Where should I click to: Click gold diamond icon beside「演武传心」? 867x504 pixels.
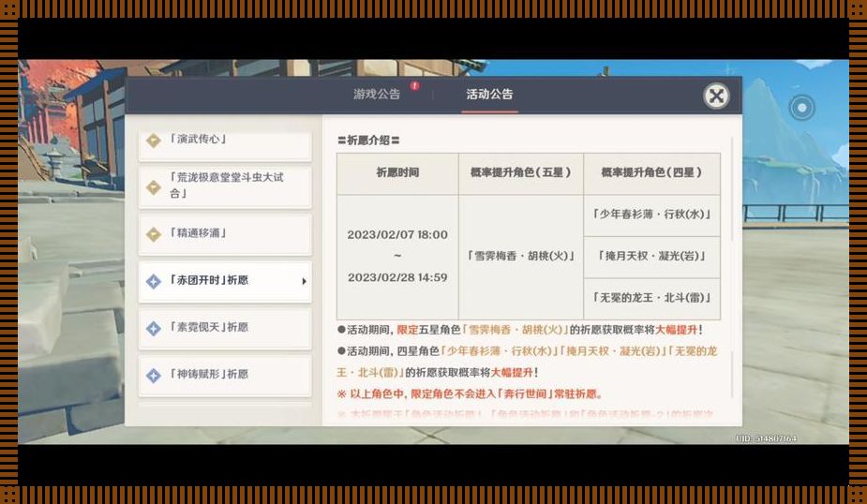(x=154, y=141)
